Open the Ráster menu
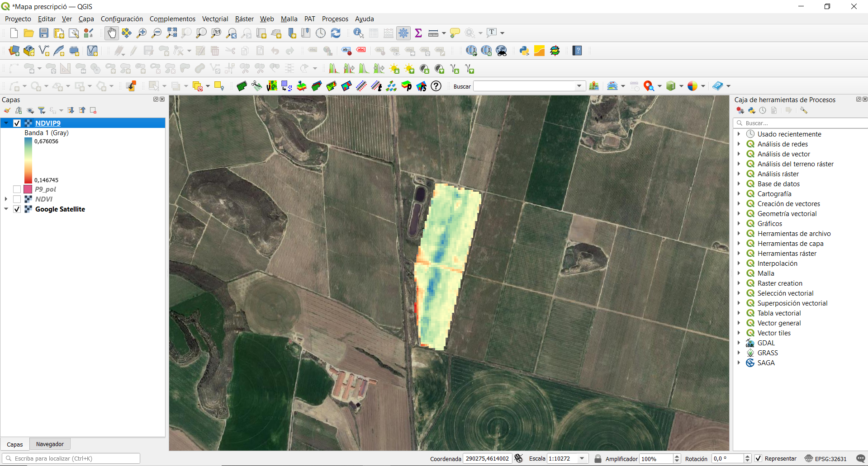 click(244, 19)
